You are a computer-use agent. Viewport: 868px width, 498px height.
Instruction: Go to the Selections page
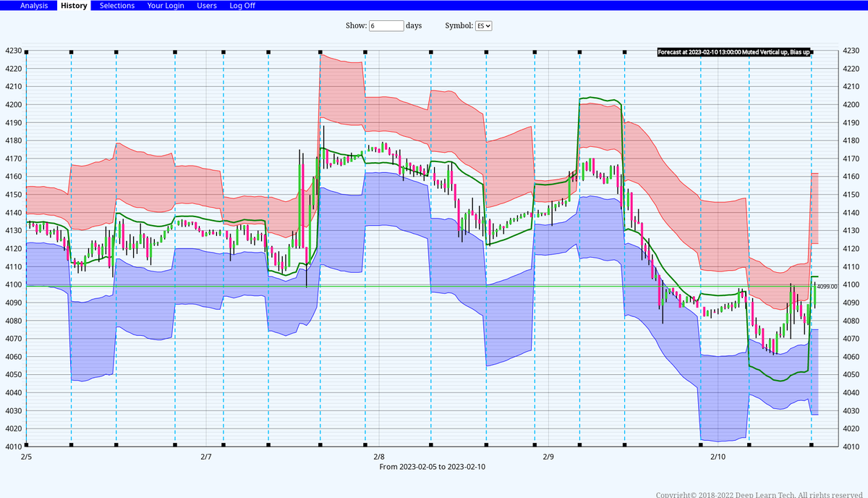pos(117,6)
